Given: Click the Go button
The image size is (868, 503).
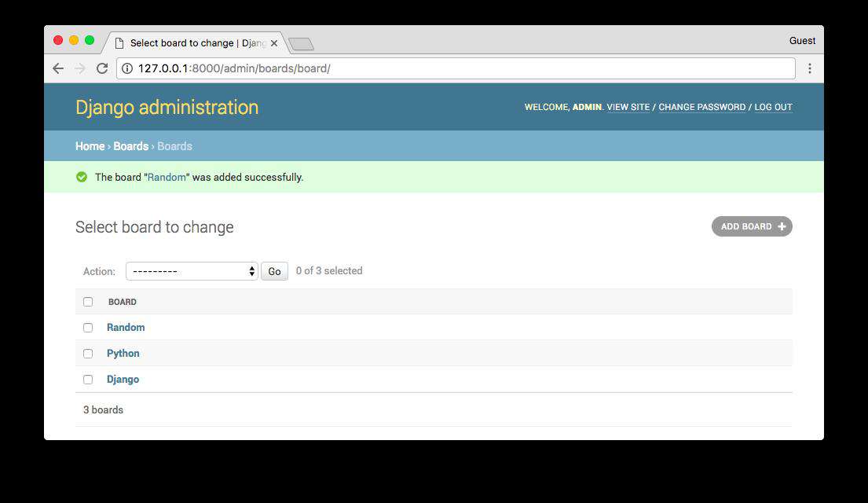Looking at the screenshot, I should coord(274,271).
